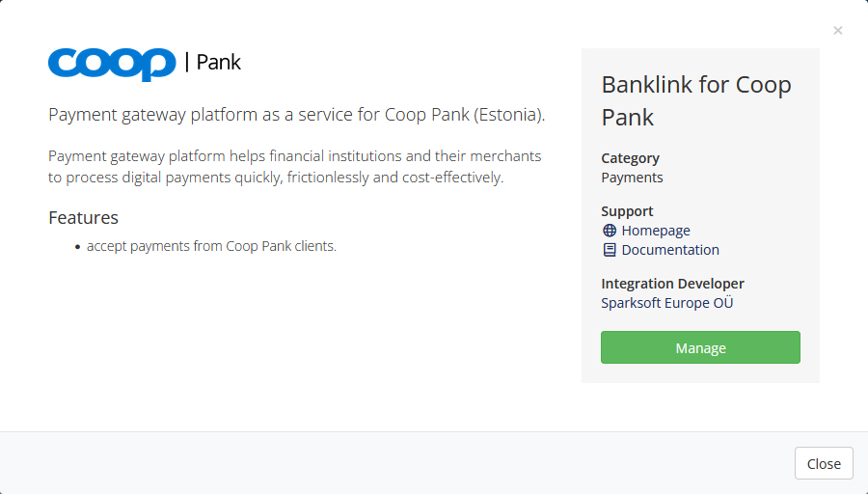The width and height of the screenshot is (868, 494).
Task: Click the bullet point marker under Features
Action: coord(77,247)
